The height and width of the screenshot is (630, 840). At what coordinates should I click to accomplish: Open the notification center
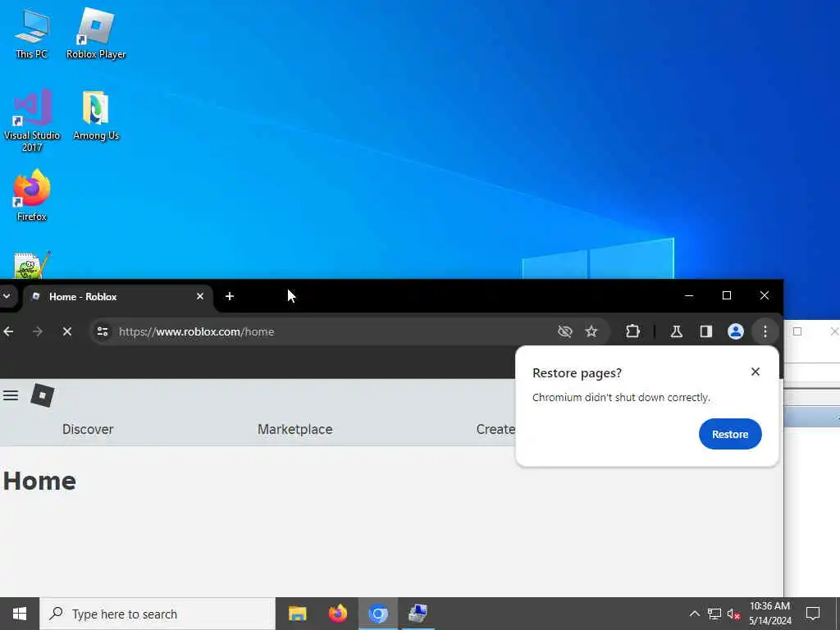tap(813, 614)
